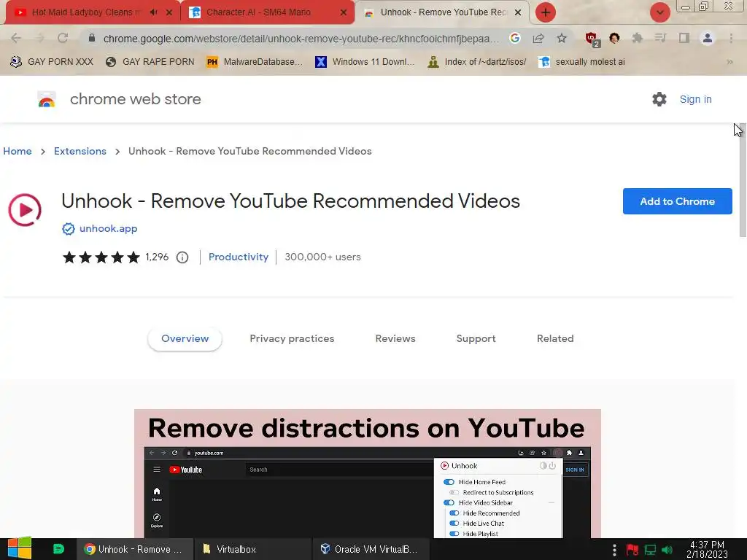Click the Sign in link

click(695, 99)
